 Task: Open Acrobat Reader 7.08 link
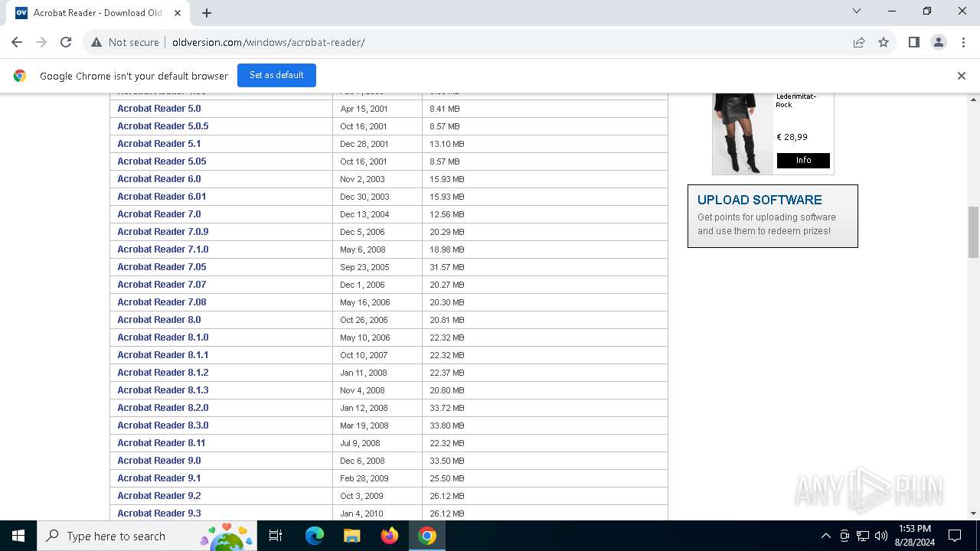[162, 302]
